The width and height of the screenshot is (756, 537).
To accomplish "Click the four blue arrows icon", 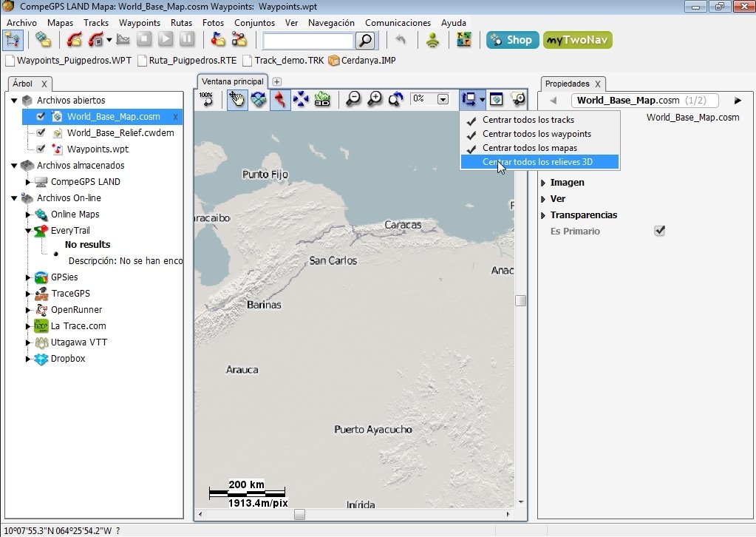I will pos(301,99).
